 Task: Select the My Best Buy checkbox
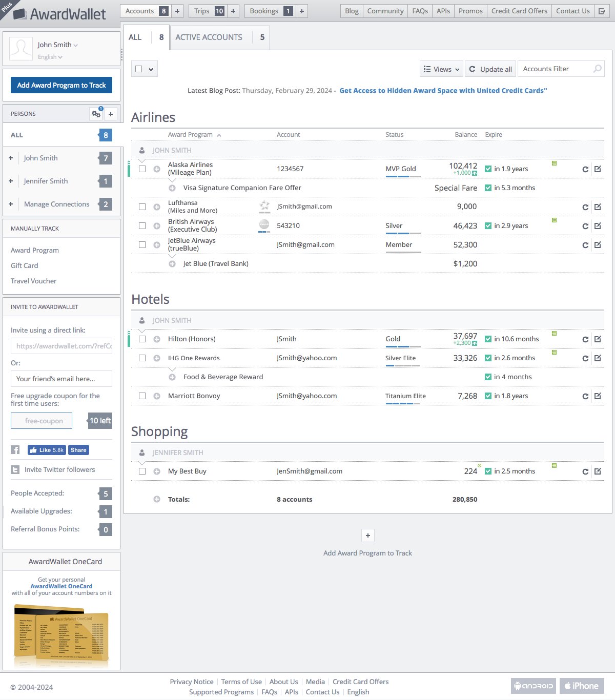(142, 471)
